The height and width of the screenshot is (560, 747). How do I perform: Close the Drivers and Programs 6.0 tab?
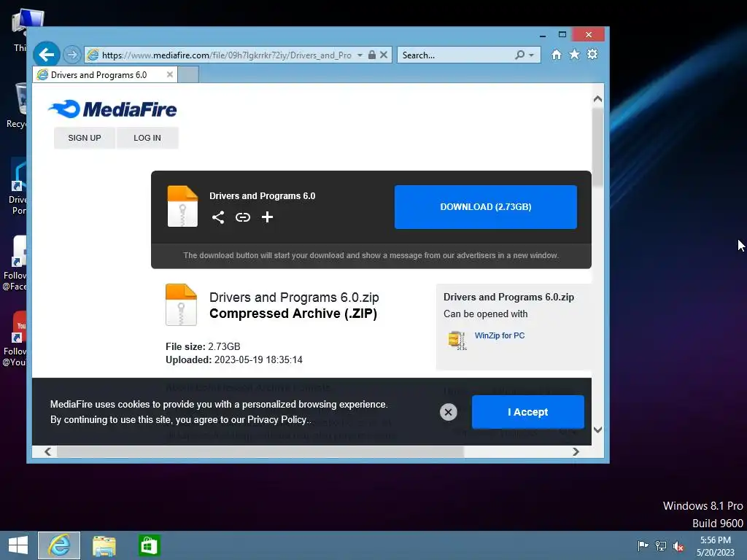[x=169, y=75]
